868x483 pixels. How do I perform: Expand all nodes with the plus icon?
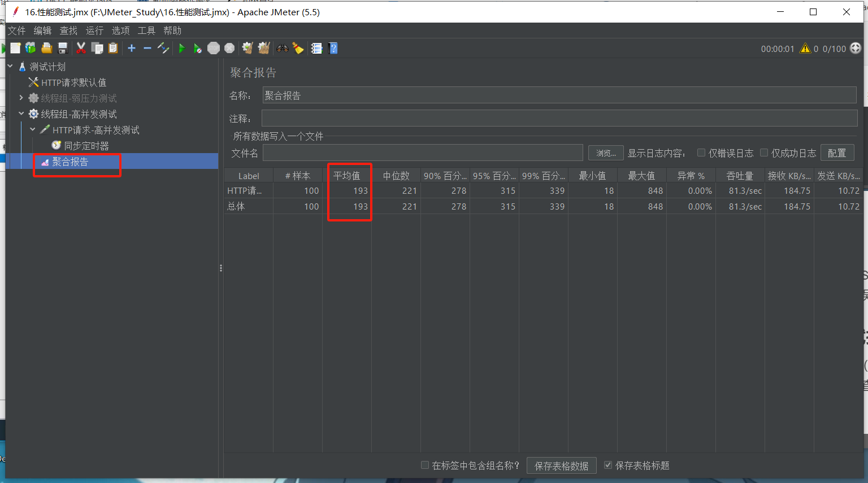tap(132, 48)
